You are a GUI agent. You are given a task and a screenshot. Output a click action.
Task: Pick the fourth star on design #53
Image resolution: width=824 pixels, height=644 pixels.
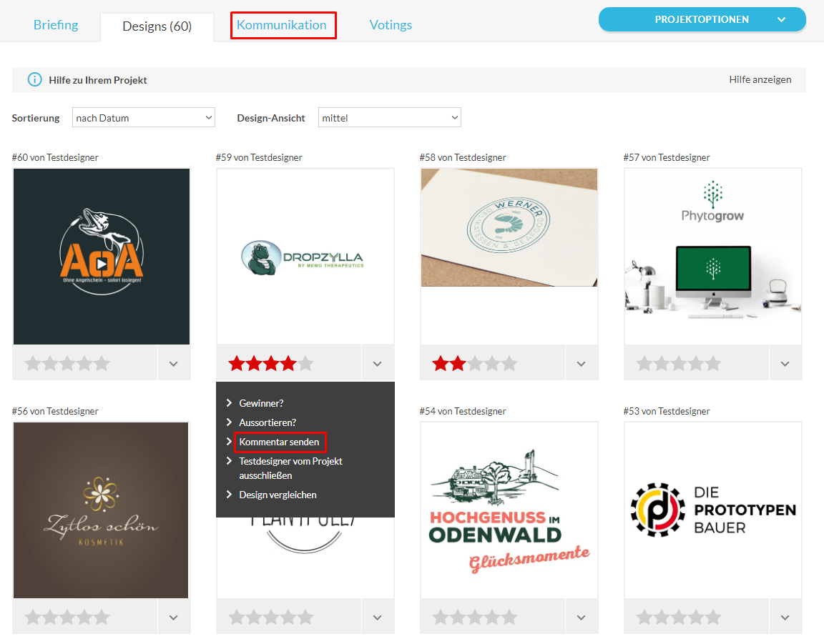coord(696,618)
